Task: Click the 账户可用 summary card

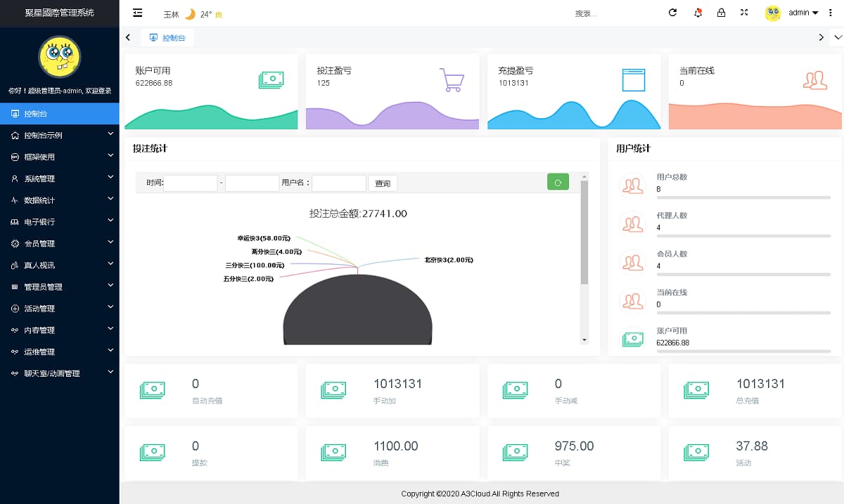Action: [211, 91]
